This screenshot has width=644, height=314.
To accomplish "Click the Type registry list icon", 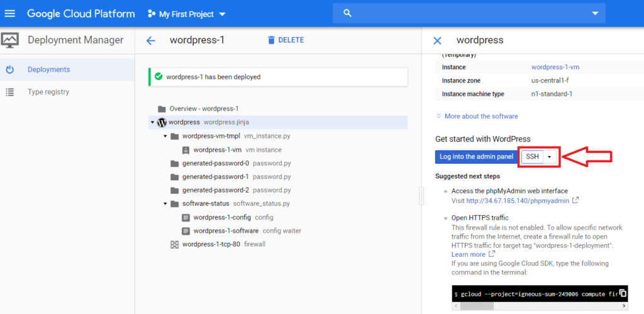I will [10, 92].
